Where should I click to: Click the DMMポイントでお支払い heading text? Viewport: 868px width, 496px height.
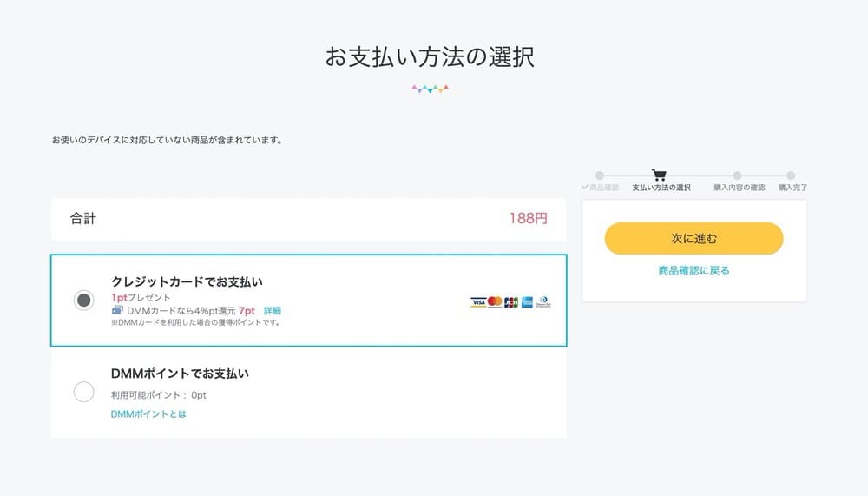[x=180, y=374]
